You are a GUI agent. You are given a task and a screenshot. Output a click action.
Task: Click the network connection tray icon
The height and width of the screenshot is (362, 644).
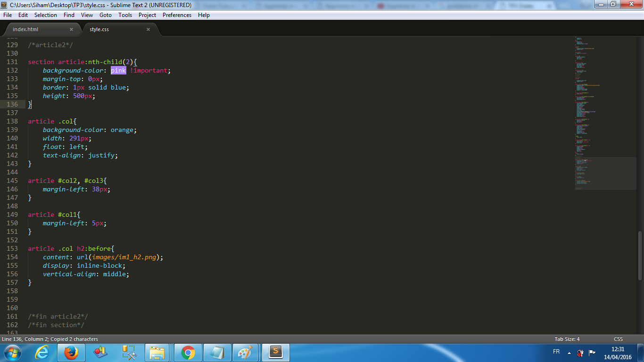point(580,353)
